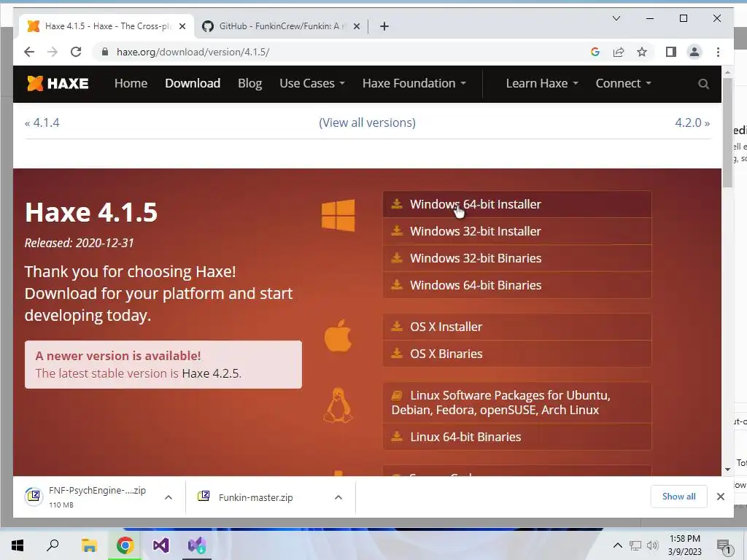
Task: Open Visual Studio from the taskbar
Action: coord(161,545)
